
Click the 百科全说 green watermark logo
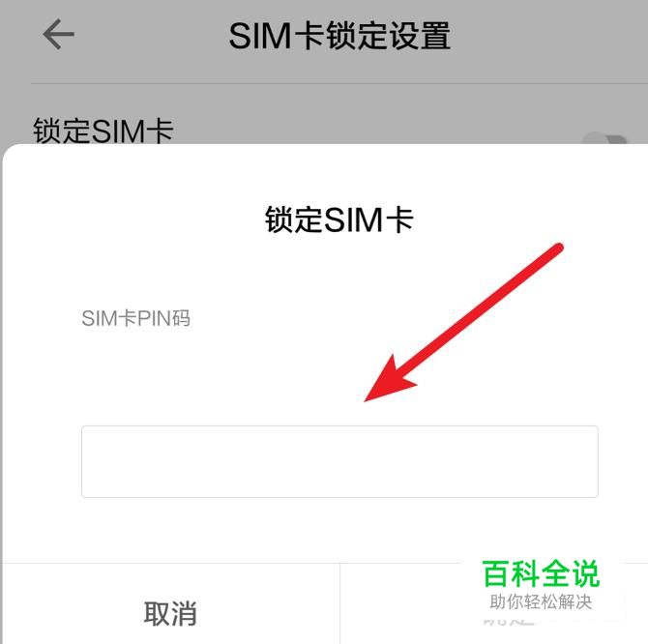(x=541, y=573)
